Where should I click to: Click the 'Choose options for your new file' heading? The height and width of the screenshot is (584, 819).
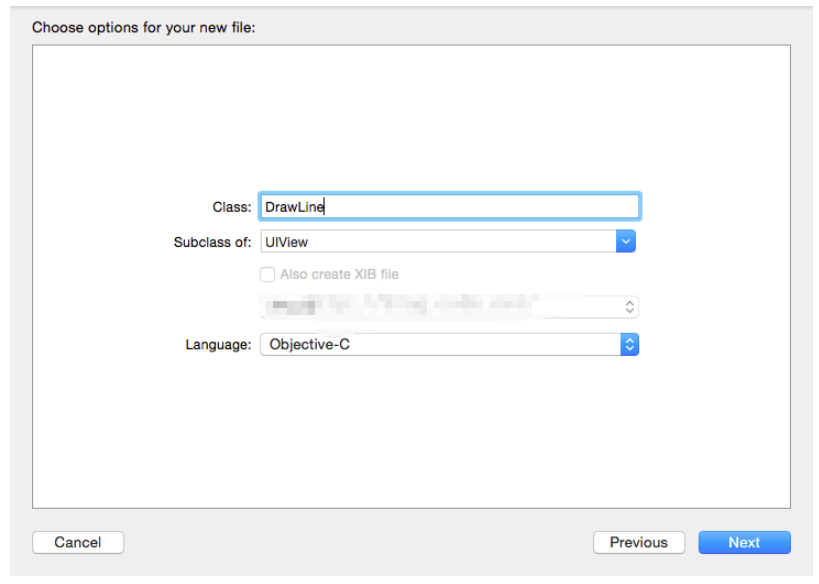pos(144,27)
